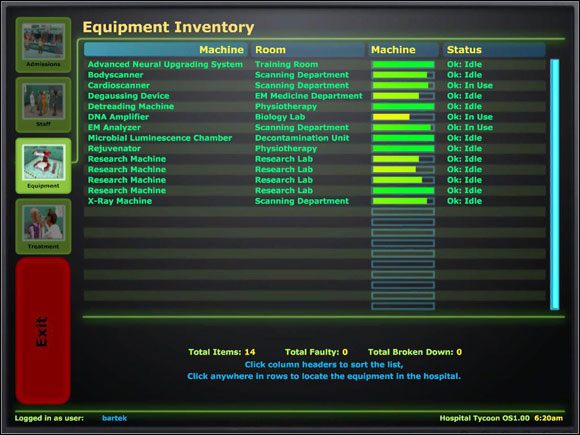The width and height of the screenshot is (580, 435).
Task: Open the Admissions panel icon
Action: pos(43,45)
